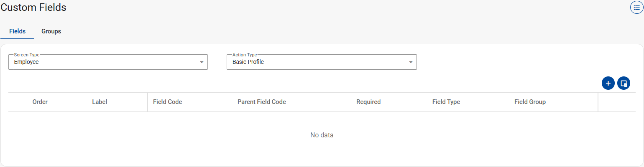Open the Screen Type field showing Employee

tap(105, 62)
